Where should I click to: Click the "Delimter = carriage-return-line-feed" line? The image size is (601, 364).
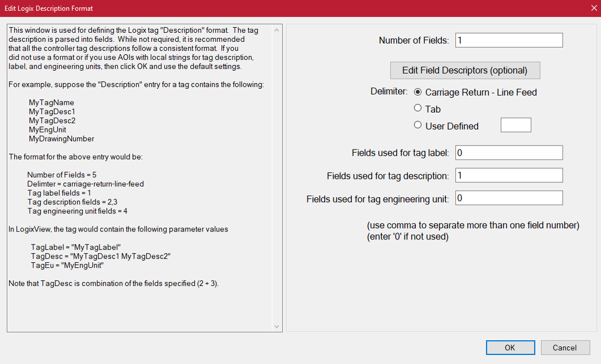(x=86, y=184)
